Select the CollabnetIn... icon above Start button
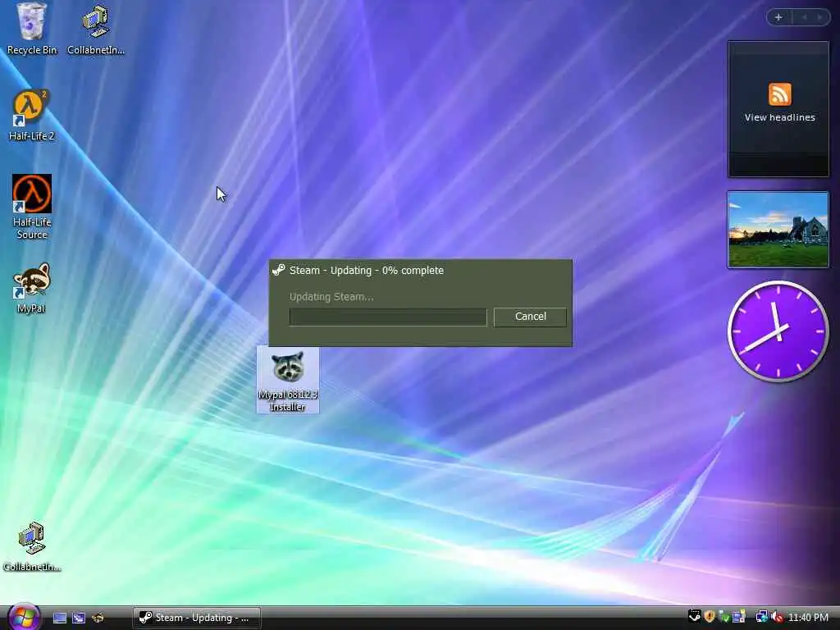The image size is (840, 630). 32,546
